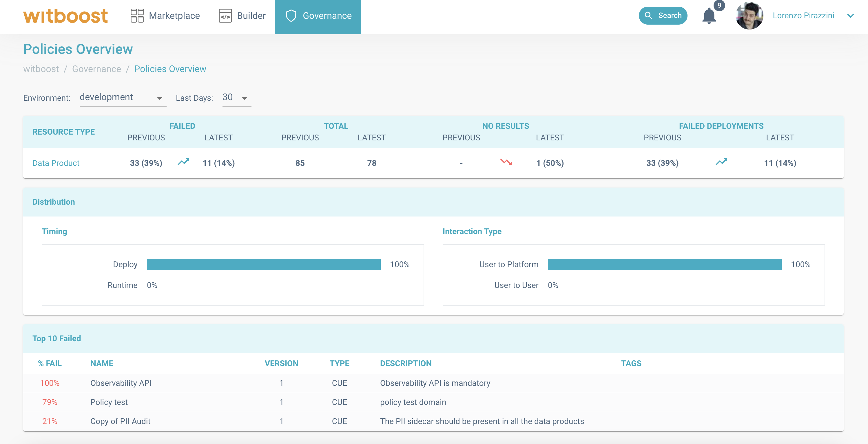Open the Environment development dropdown
The height and width of the screenshot is (444, 868).
pos(123,98)
